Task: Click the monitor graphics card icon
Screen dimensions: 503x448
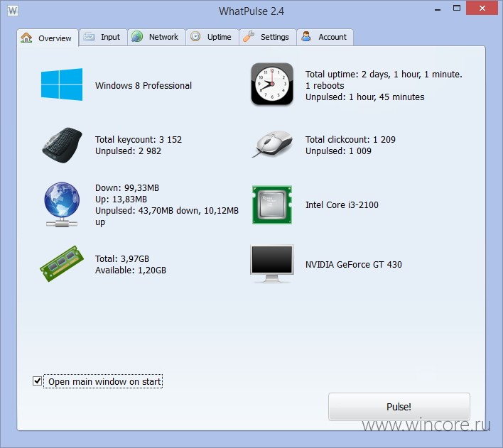Action: [272, 264]
